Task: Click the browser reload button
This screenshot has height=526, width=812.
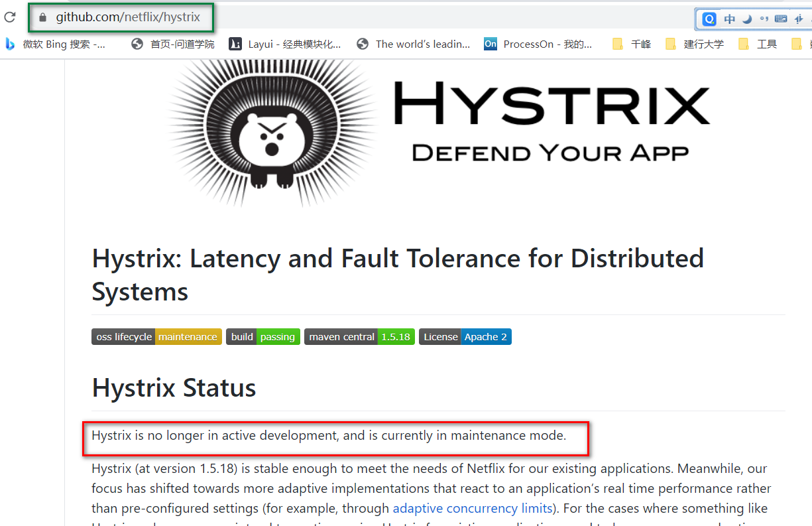Action: coord(10,17)
